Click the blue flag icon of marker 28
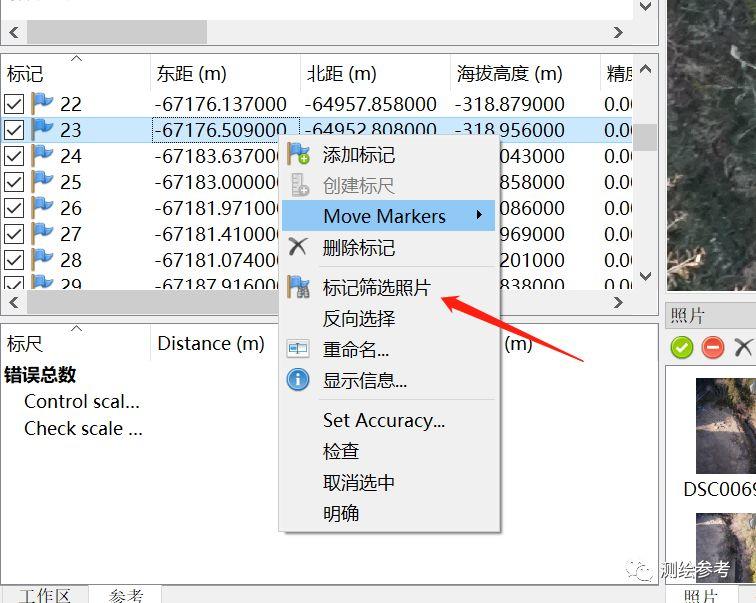756x603 pixels. [x=42, y=259]
